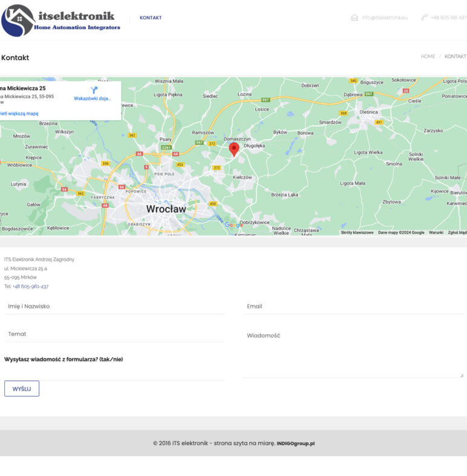The width and height of the screenshot is (467, 476).
Task: Open the larger map link
Action: click(19, 114)
